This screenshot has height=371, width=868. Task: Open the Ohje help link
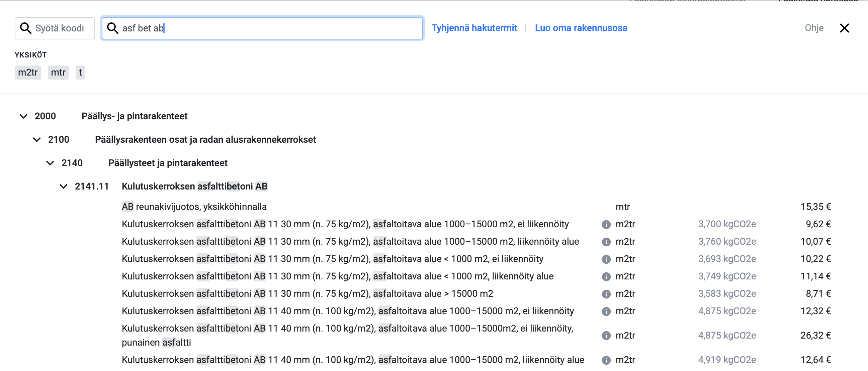[x=814, y=28]
